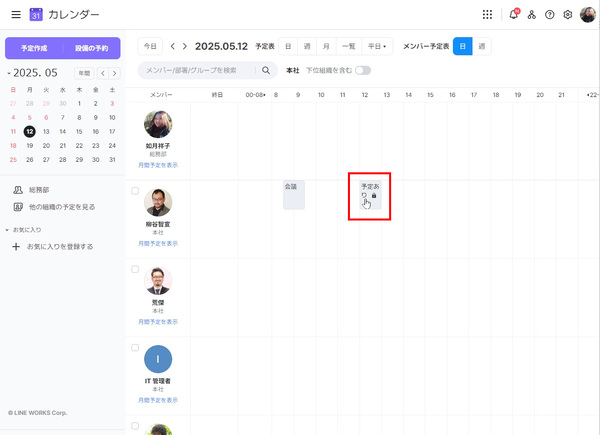Open the notifications bell

[x=514, y=15]
